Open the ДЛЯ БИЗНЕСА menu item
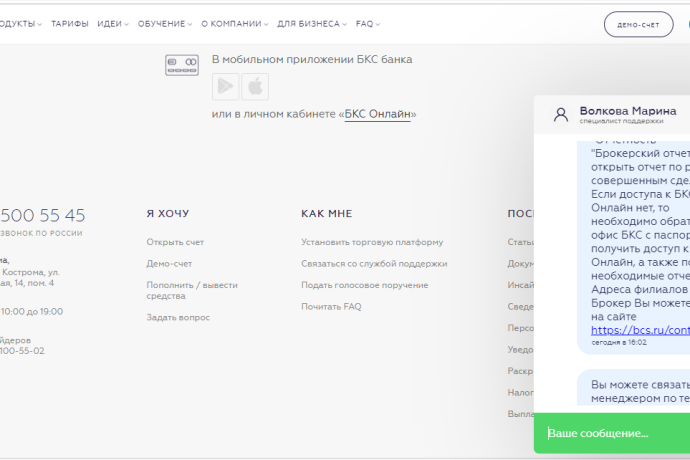Screen dimensions: 690x460 click(x=308, y=24)
